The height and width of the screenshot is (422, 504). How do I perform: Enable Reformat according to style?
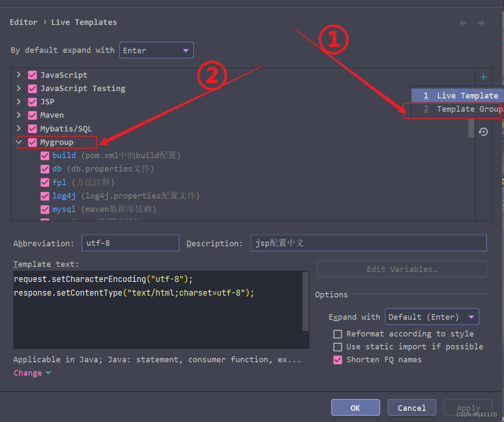(x=337, y=334)
